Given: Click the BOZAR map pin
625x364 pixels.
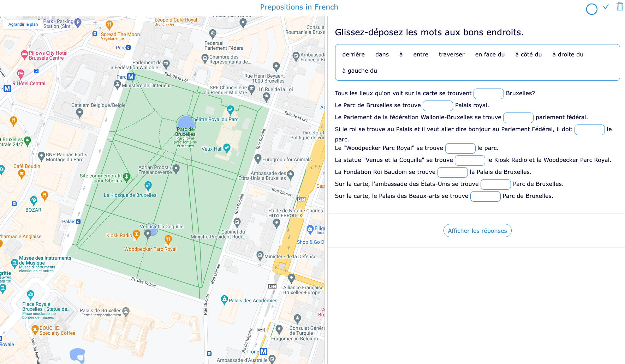Looking at the screenshot, I should (x=34, y=201).
